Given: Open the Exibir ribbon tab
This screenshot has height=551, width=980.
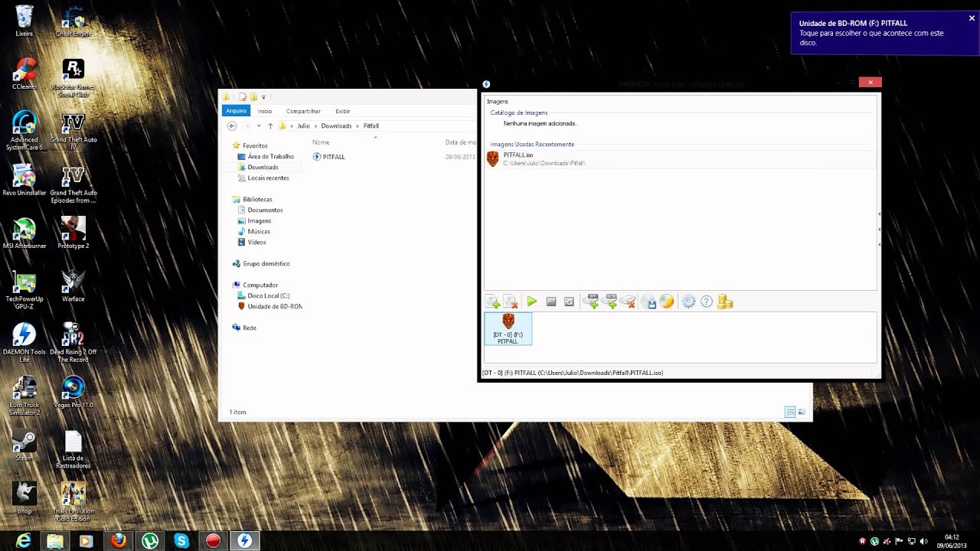Looking at the screenshot, I should coord(342,111).
